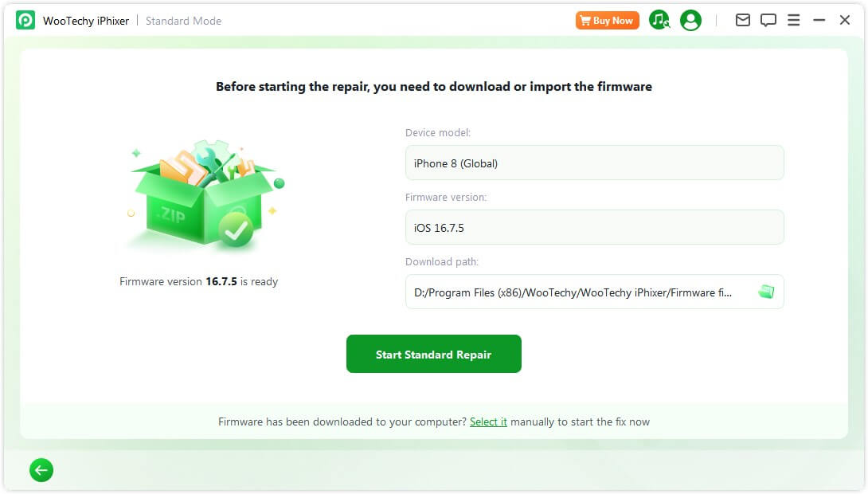Click the mail envelope icon
The width and height of the screenshot is (868, 494).
(x=743, y=21)
